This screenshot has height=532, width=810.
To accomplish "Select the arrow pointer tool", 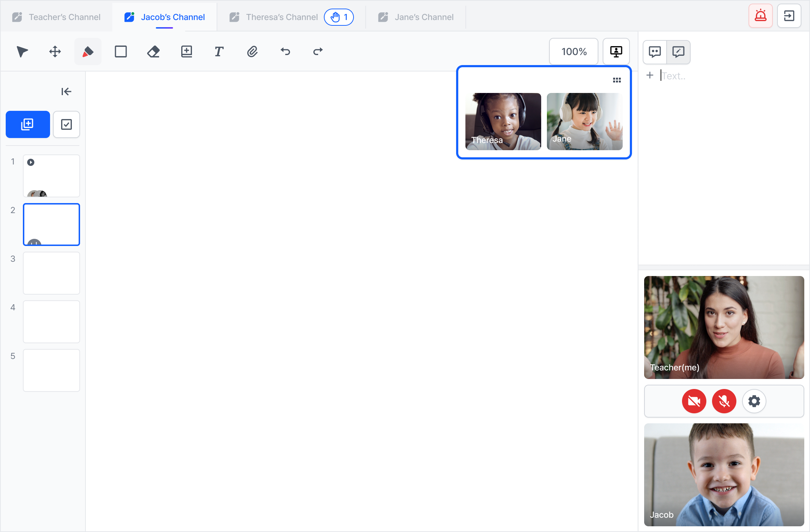I will point(22,51).
